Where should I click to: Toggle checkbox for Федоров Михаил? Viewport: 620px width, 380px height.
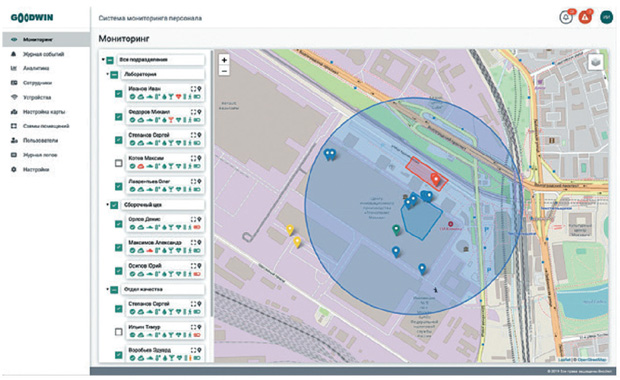click(x=118, y=117)
